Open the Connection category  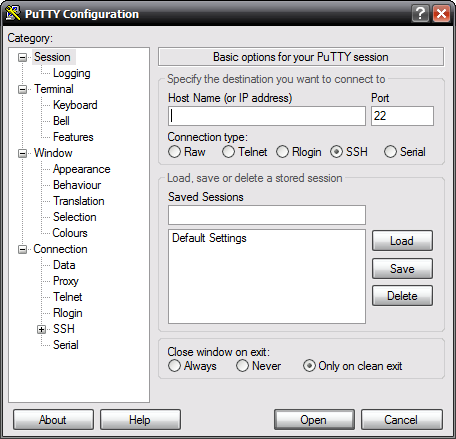click(x=60, y=249)
